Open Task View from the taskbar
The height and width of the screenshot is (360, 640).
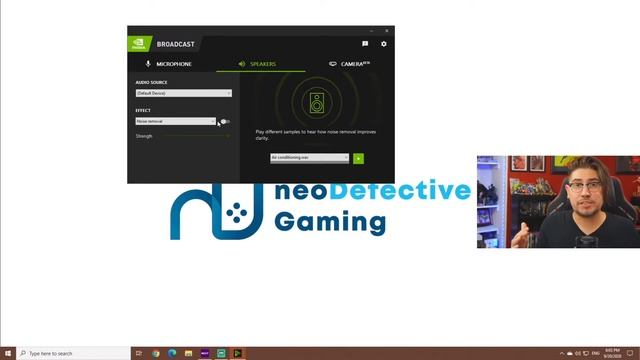pos(139,353)
